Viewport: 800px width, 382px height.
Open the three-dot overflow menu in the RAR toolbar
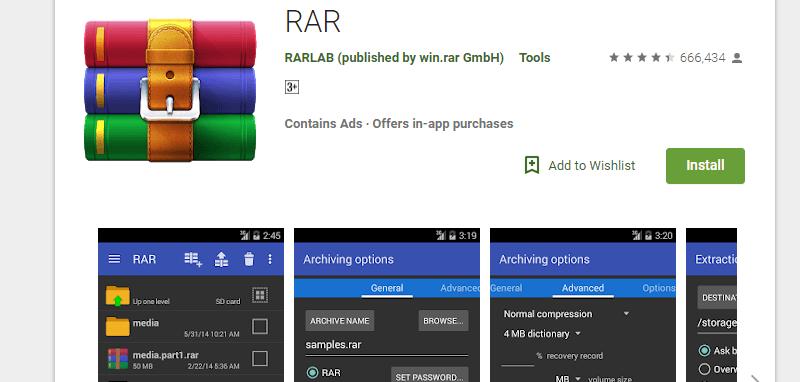point(270,259)
